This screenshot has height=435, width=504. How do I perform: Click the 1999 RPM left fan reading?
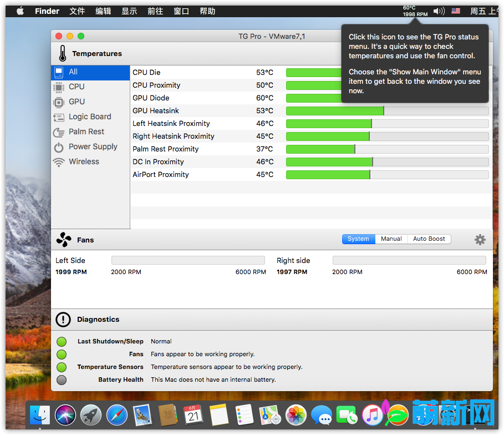point(71,272)
